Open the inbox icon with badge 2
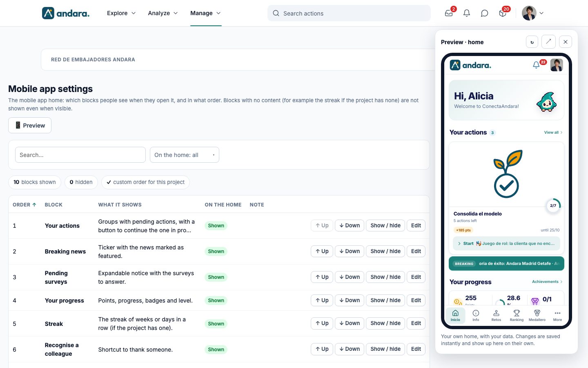The height and width of the screenshot is (368, 588). coord(449,13)
